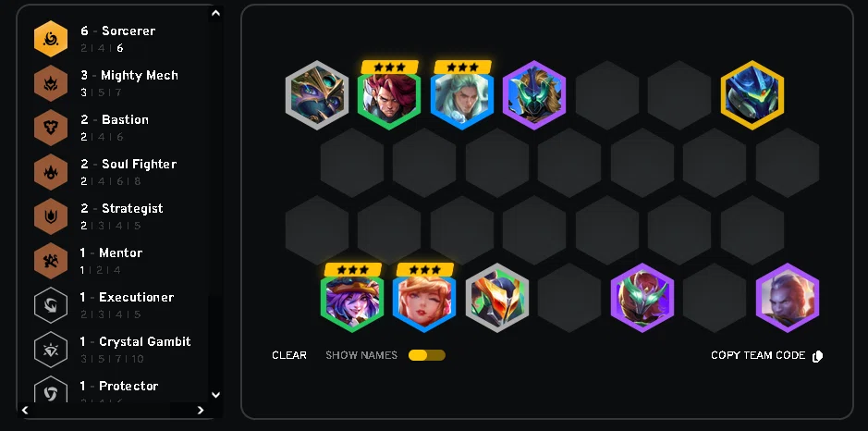
Task: Click the Clear board button
Action: tap(289, 355)
